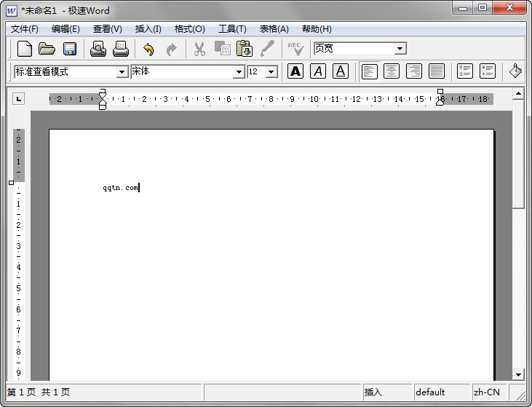Open the 文件(F) menu

[x=25, y=29]
